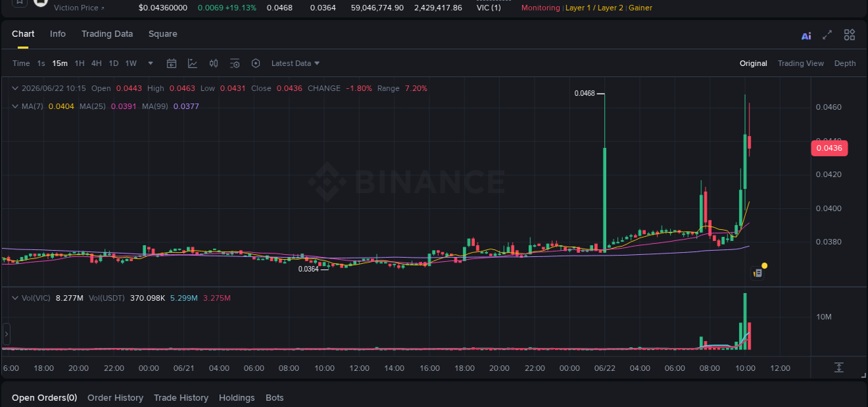Select the Holdings tab
The height and width of the screenshot is (407, 868).
(x=237, y=398)
